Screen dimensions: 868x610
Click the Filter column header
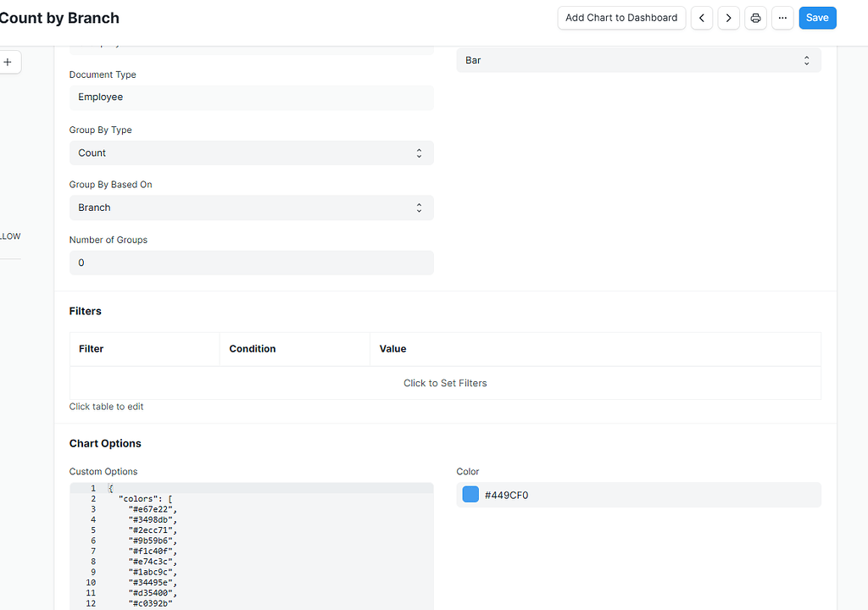coord(92,349)
